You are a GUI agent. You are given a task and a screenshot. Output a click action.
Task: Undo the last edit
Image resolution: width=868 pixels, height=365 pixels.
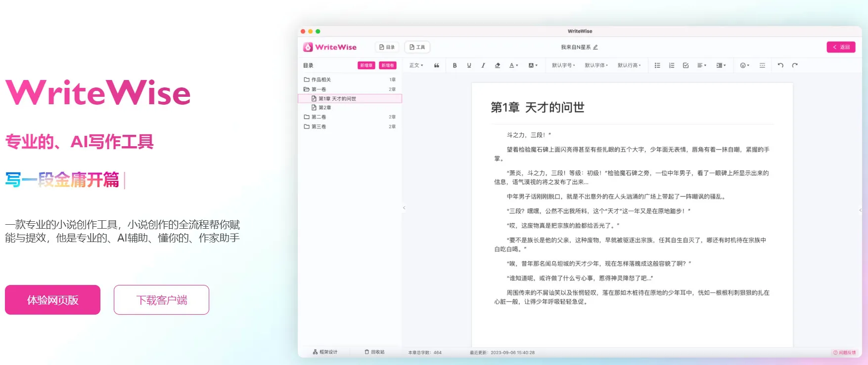(780, 65)
